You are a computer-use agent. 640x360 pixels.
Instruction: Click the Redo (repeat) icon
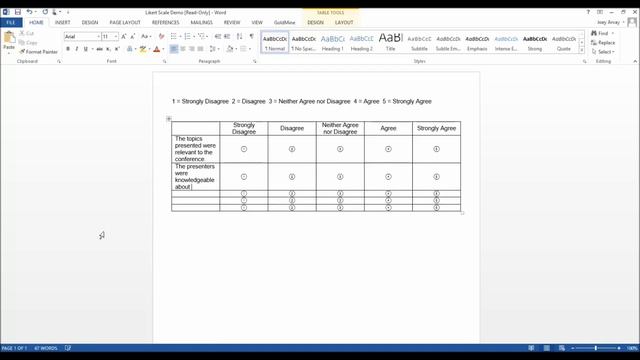tap(45, 12)
